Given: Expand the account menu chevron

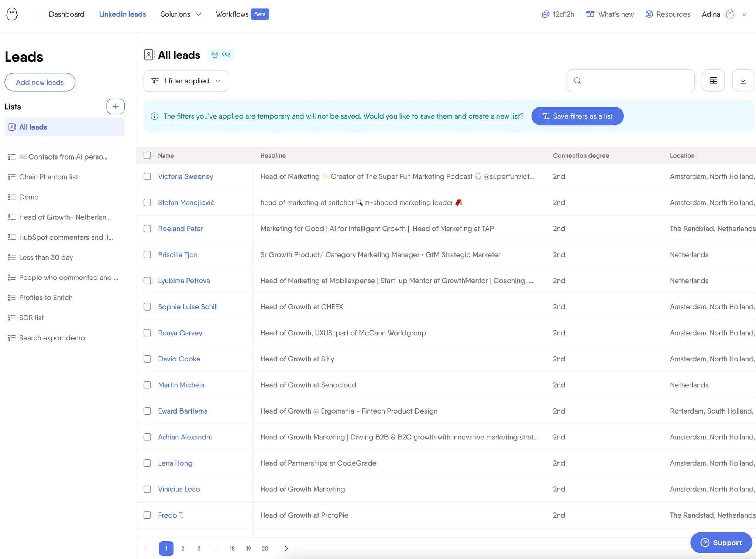Looking at the screenshot, I should 744,14.
